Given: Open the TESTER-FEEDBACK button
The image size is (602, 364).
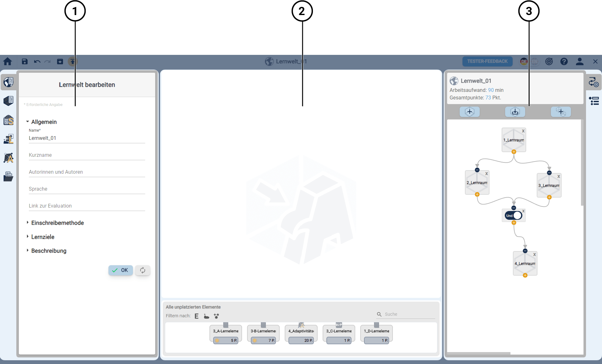Looking at the screenshot, I should [x=487, y=61].
